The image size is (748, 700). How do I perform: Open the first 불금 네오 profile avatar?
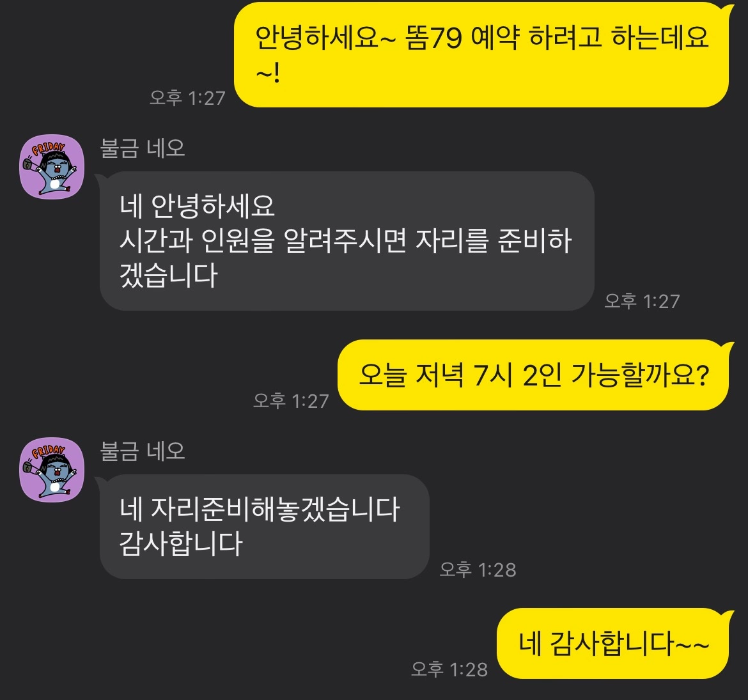point(52,167)
